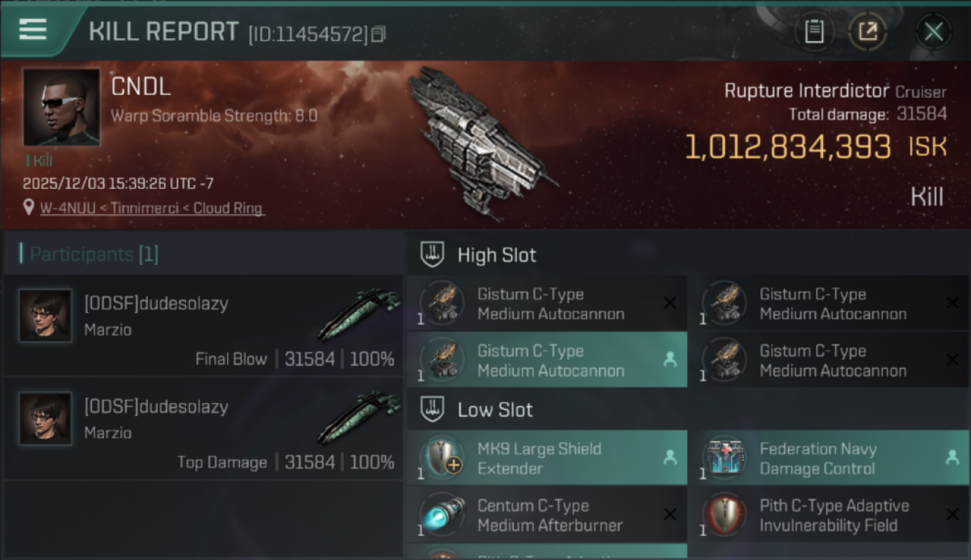Viewport: 971px width, 560px height.
Task: Open the hamburger menu in the header
Action: click(33, 30)
